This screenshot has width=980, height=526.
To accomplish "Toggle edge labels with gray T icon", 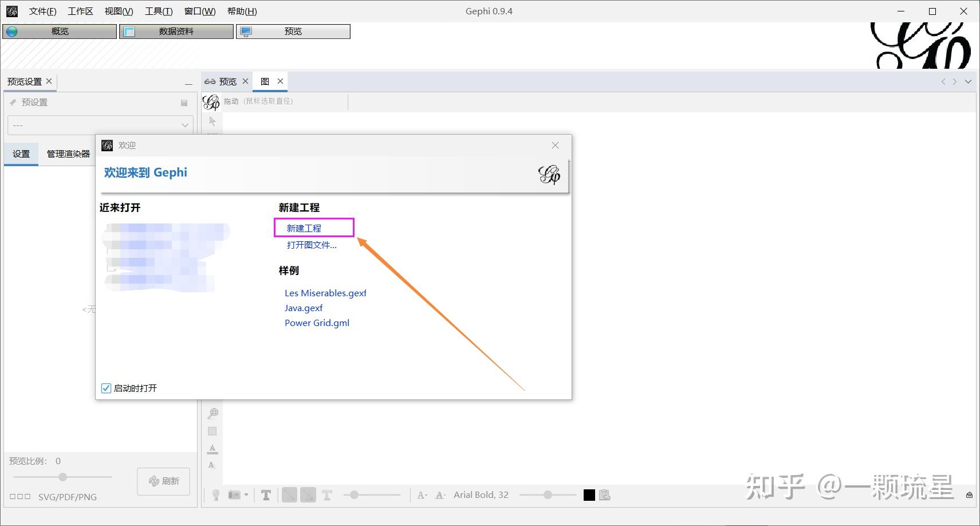I will (x=327, y=495).
